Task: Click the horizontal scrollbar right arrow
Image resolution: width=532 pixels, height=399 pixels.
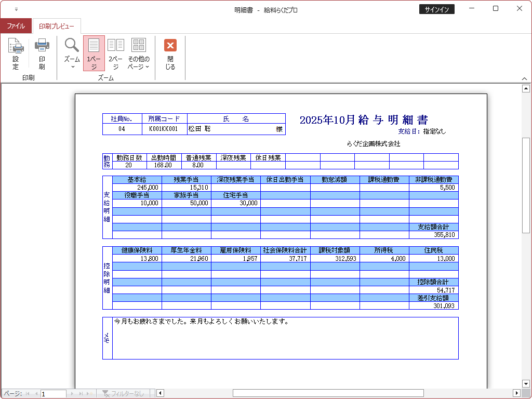Action: point(516,393)
